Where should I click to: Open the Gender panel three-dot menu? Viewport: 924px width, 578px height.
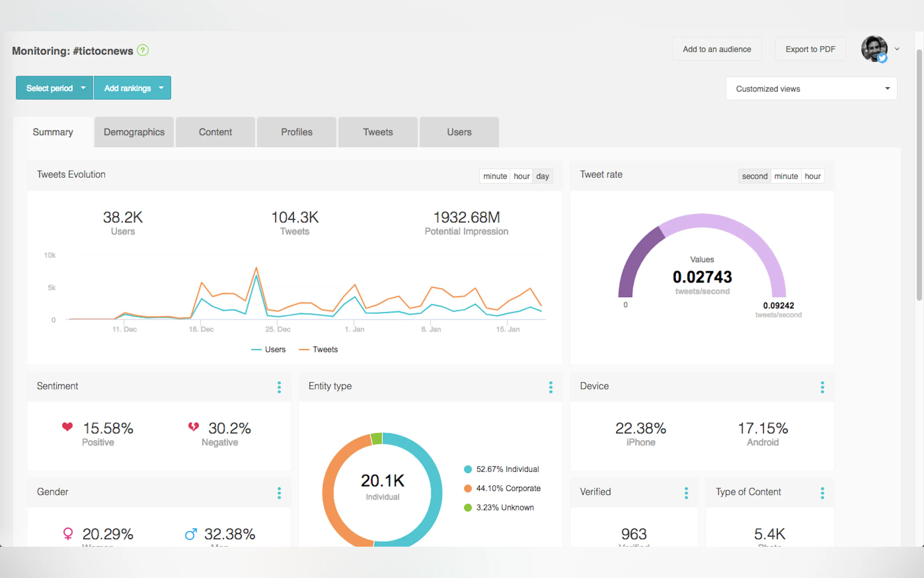(x=279, y=493)
